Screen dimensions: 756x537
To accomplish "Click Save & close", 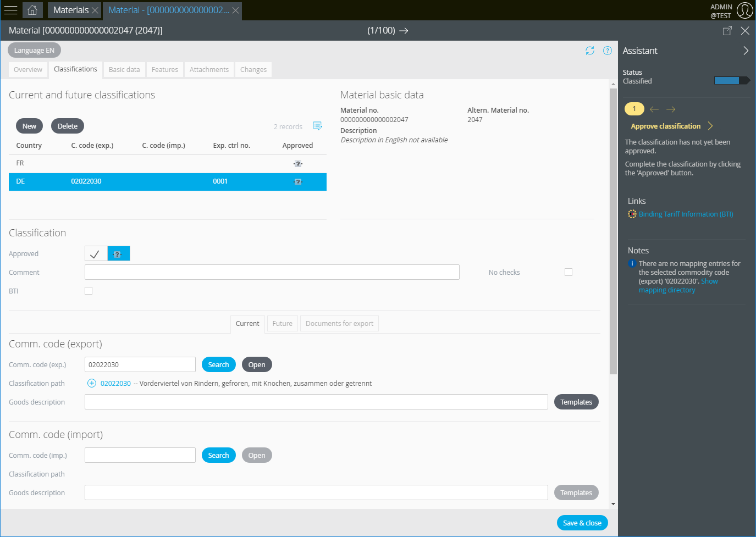I will point(582,523).
